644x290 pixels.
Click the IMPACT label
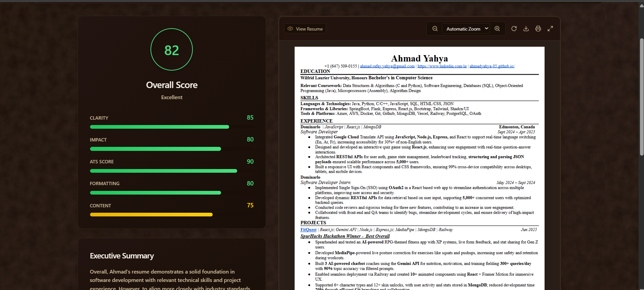[98, 140]
